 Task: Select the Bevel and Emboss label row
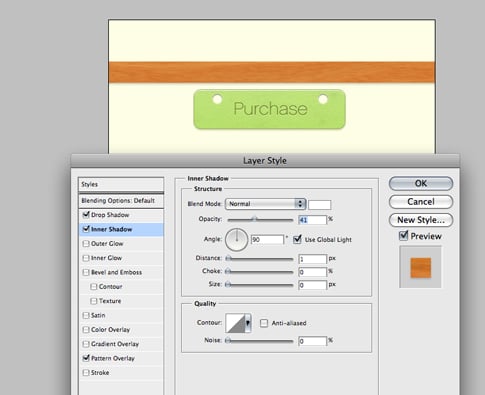pos(121,272)
